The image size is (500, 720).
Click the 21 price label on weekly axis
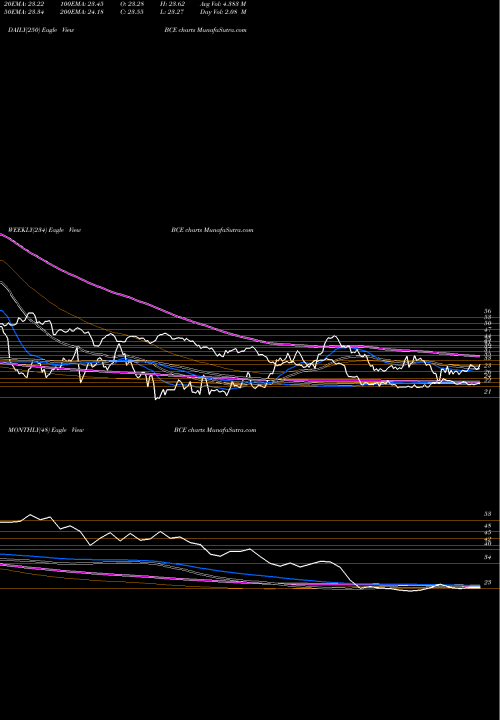click(x=488, y=392)
